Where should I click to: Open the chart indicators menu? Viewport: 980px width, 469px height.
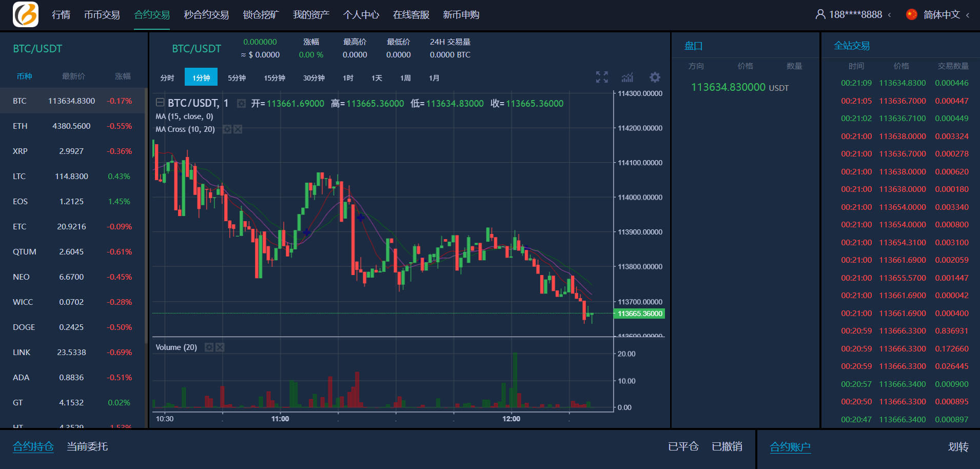click(628, 77)
